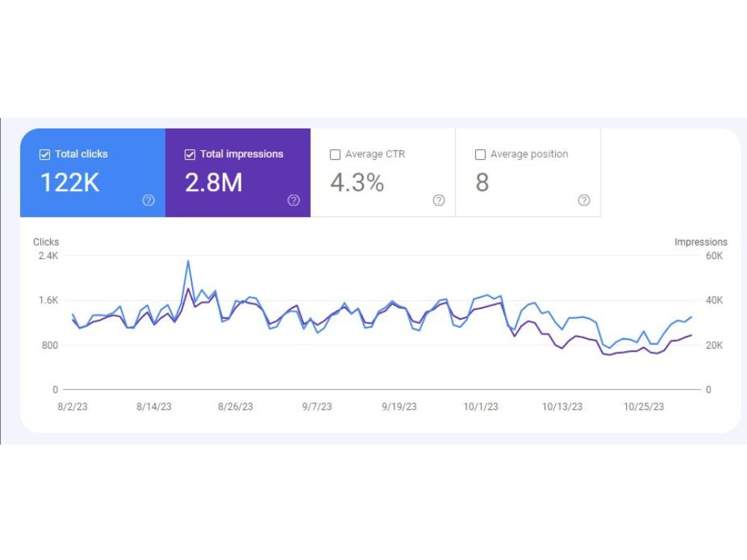747x560 pixels.
Task: Click the 9/7/23 date label
Action: click(x=317, y=407)
